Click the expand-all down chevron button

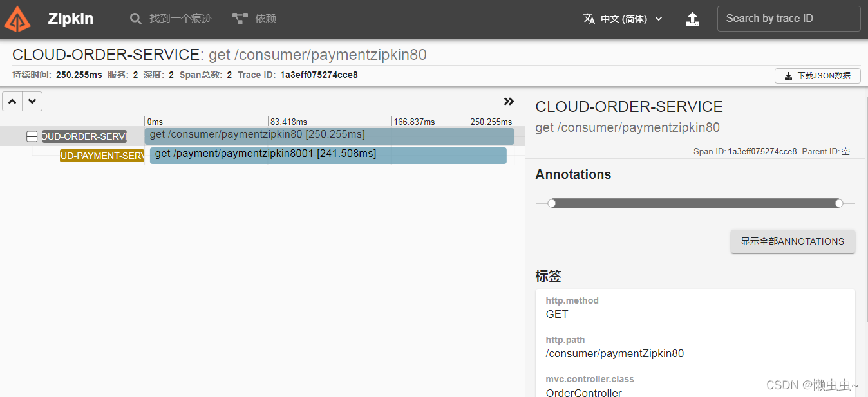coord(32,102)
